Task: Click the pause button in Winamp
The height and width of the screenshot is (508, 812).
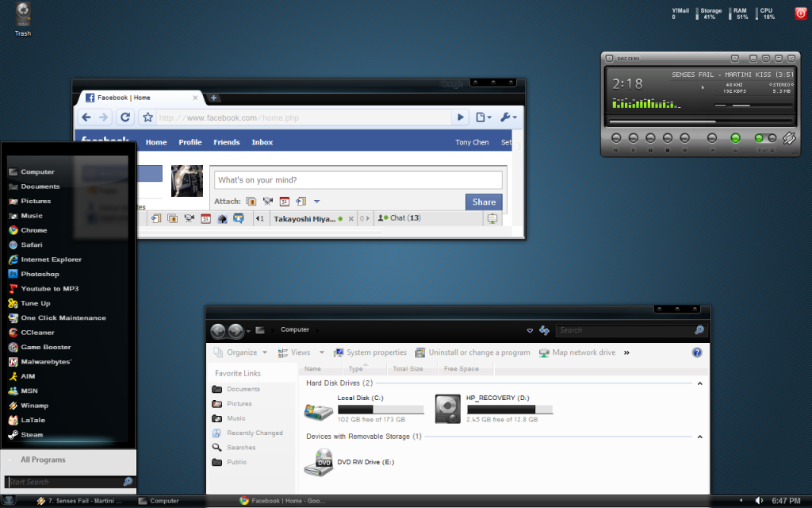Action: point(650,138)
